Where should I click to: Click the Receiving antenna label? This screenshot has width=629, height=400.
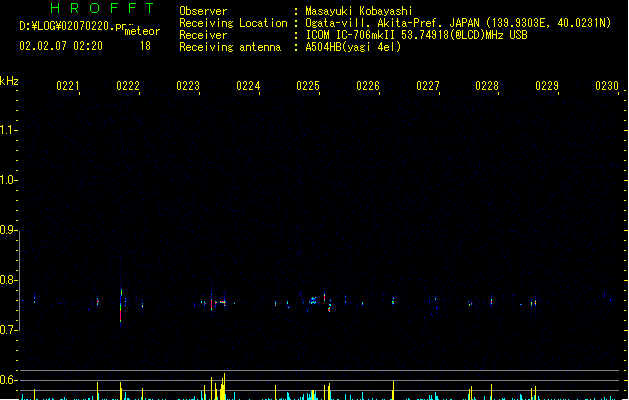click(x=230, y=47)
